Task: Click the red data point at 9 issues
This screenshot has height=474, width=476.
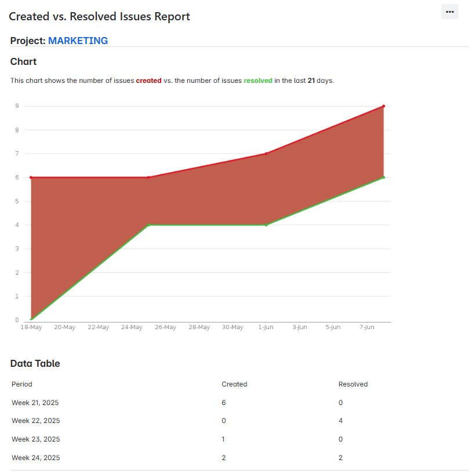Action: [x=383, y=106]
